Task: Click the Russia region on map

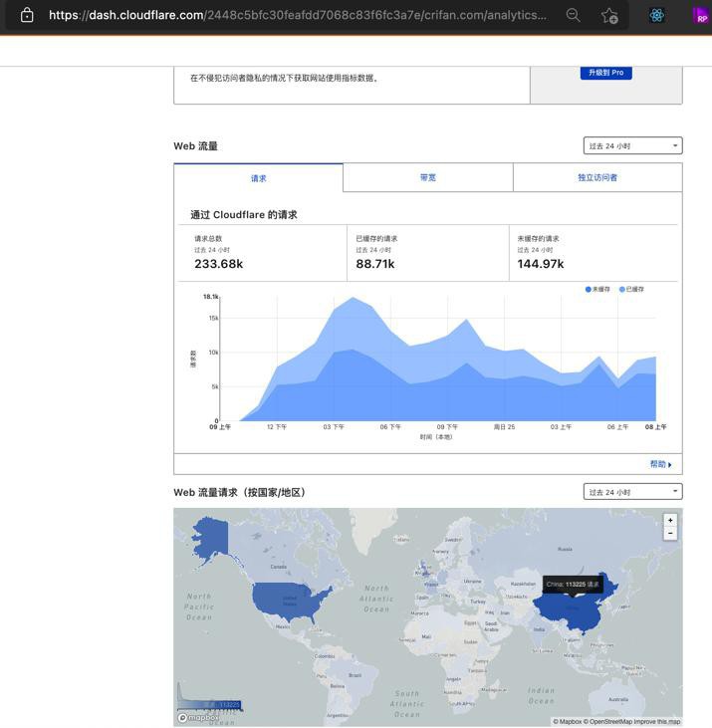Action: coord(565,549)
